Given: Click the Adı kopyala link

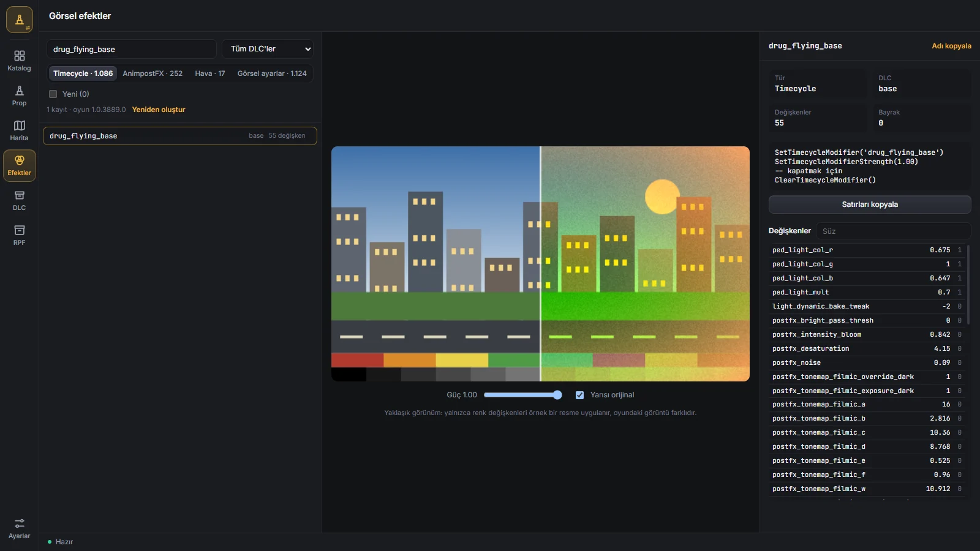Looking at the screenshot, I should click(x=951, y=46).
